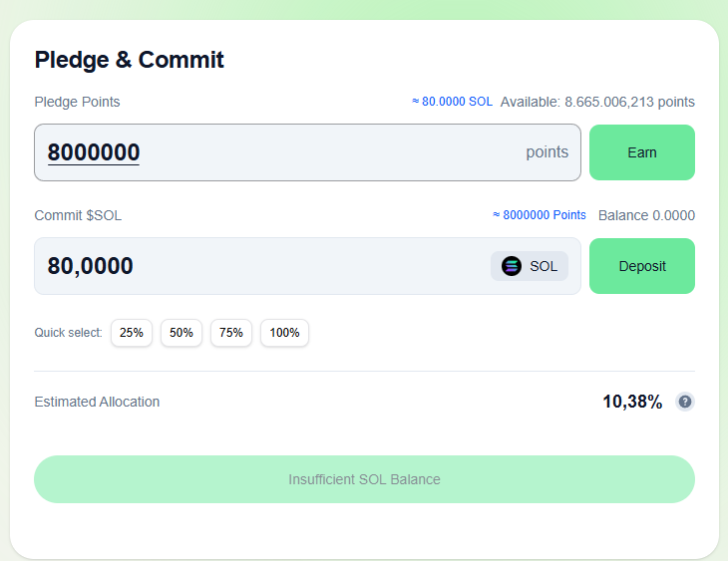Click the Deposit button
This screenshot has width=728, height=561.
point(642,266)
